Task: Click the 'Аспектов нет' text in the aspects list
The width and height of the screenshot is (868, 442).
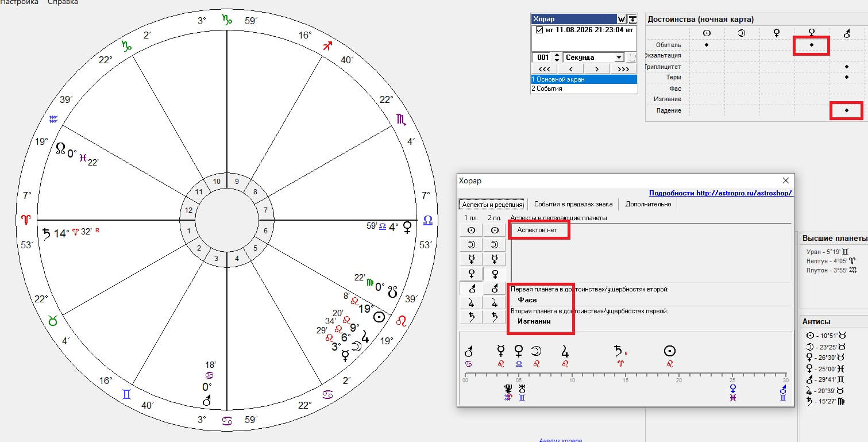Action: pos(537,230)
